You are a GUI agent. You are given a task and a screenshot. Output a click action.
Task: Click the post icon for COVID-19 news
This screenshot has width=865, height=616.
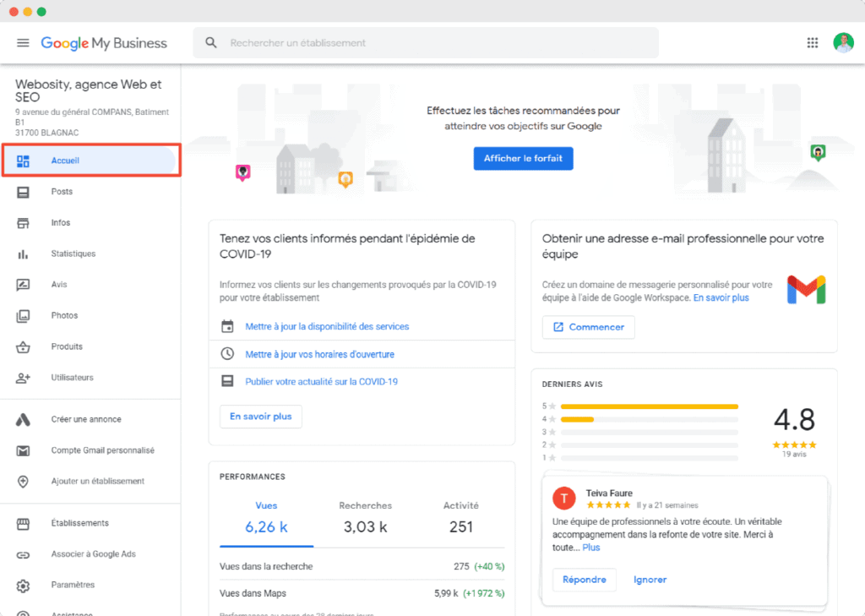(227, 381)
